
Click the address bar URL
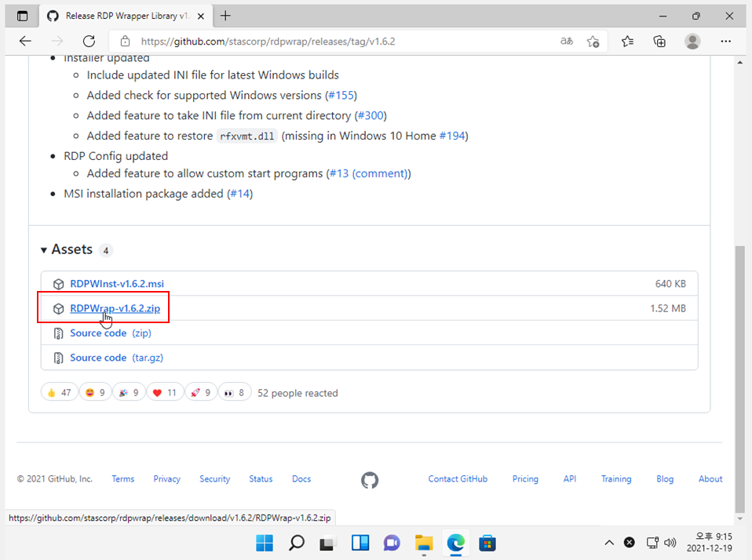point(268,42)
